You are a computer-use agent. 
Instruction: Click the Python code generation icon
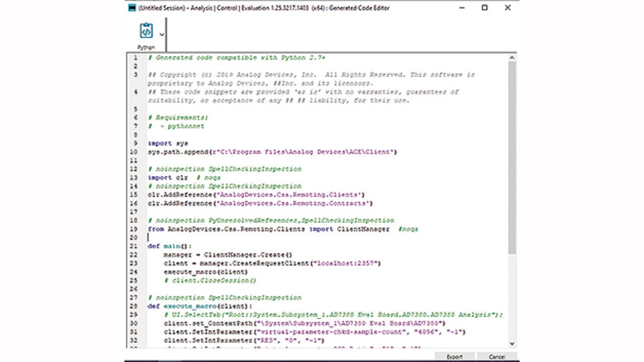(x=146, y=31)
